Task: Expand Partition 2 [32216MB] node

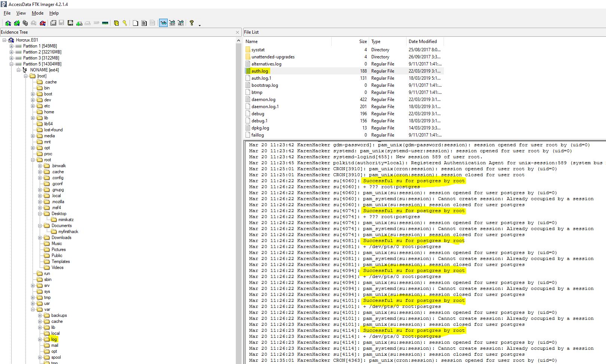Action: 12,52
